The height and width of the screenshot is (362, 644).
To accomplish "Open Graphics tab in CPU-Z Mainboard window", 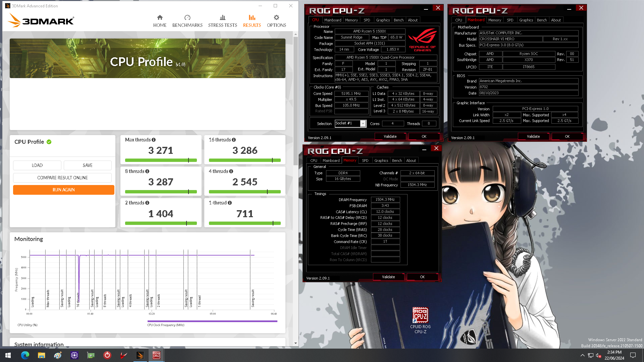I will point(526,20).
